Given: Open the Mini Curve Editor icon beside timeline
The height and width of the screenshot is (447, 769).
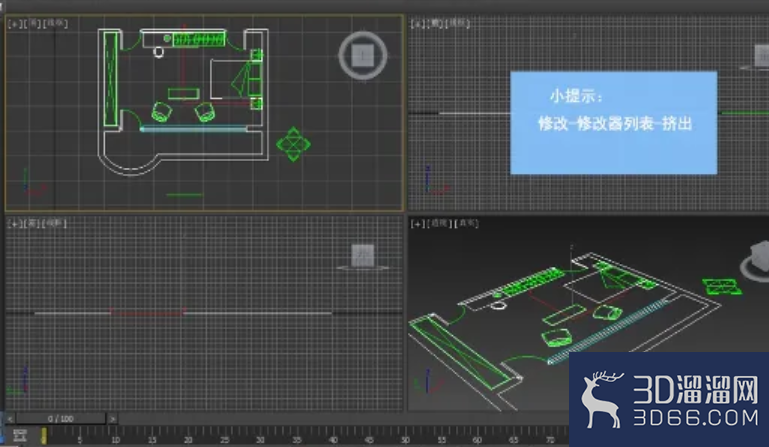Looking at the screenshot, I should (20, 435).
